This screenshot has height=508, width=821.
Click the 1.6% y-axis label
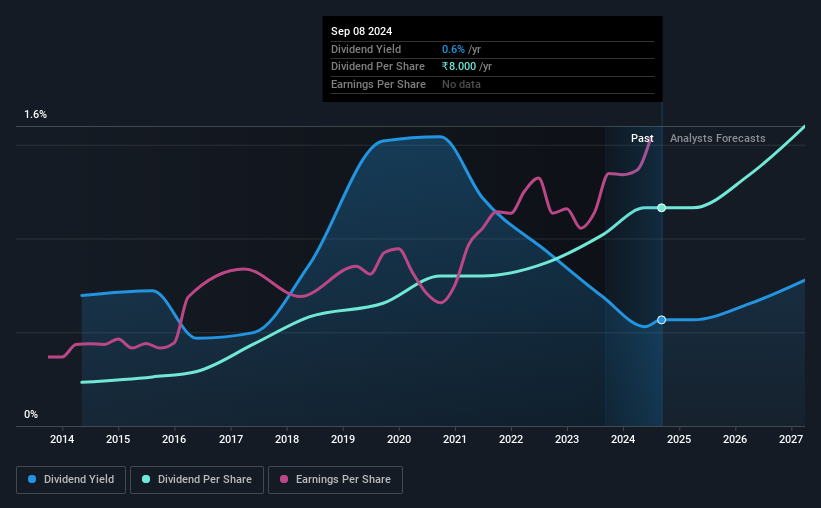pyautogui.click(x=36, y=114)
